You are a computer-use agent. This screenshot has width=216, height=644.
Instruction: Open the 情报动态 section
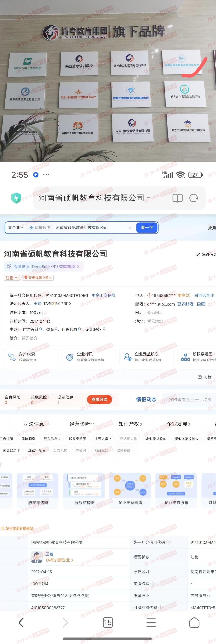(x=146, y=399)
